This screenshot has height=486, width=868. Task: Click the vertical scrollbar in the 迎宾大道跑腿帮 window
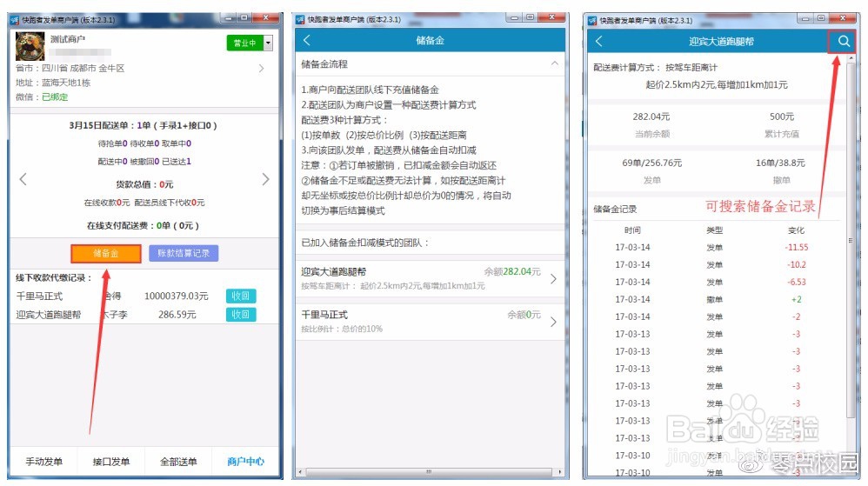coord(851,241)
